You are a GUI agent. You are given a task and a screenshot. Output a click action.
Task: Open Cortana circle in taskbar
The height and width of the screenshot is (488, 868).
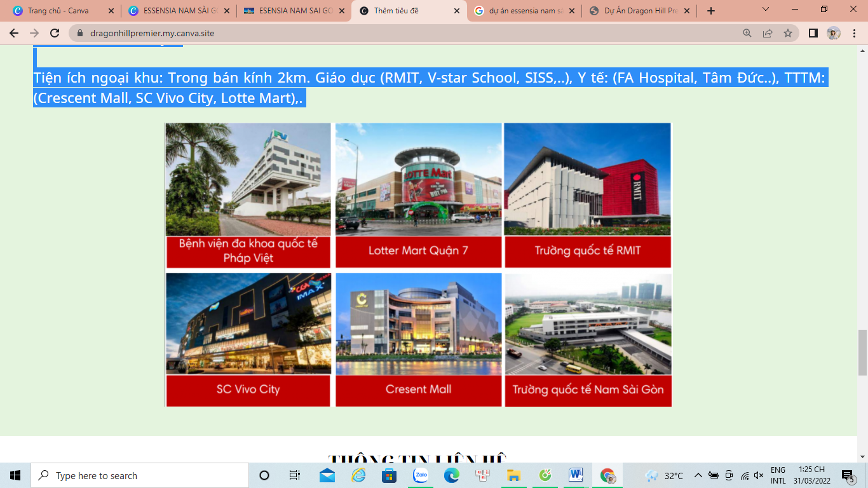(x=264, y=475)
